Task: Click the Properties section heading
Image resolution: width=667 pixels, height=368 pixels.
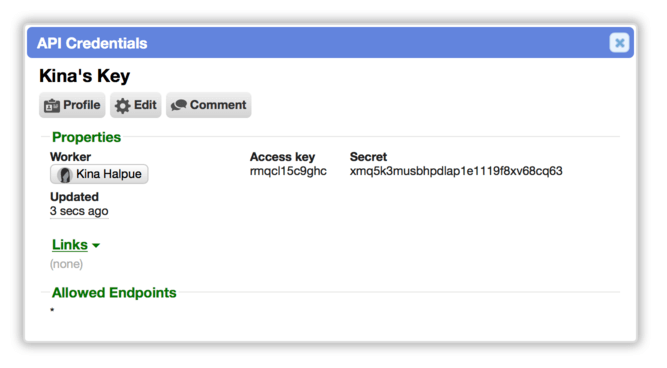Action: pos(86,137)
